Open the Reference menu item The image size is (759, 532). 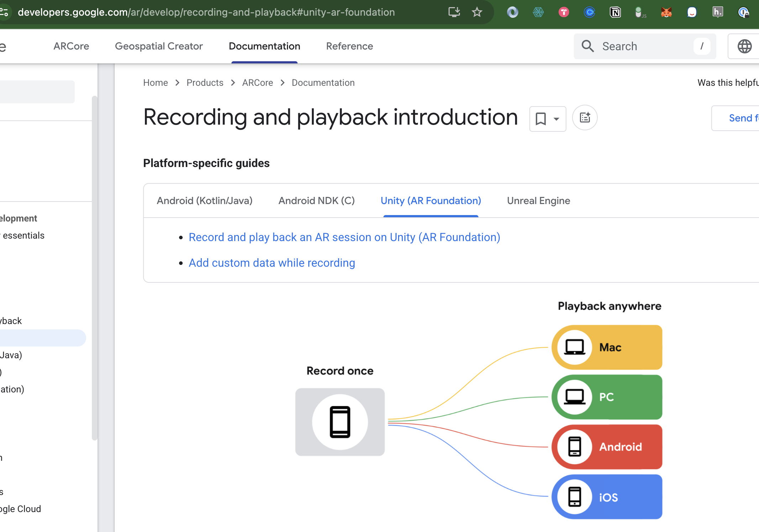pos(349,46)
